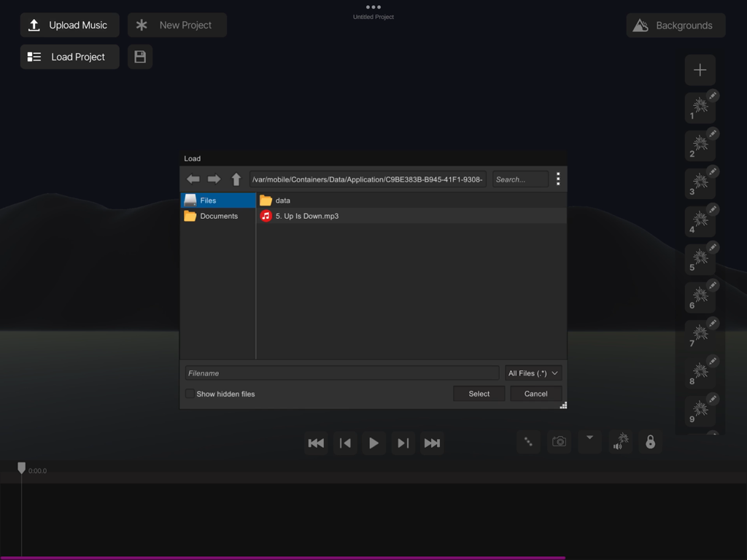Add a new firework with the plus icon
747x560 pixels.
[x=700, y=70]
